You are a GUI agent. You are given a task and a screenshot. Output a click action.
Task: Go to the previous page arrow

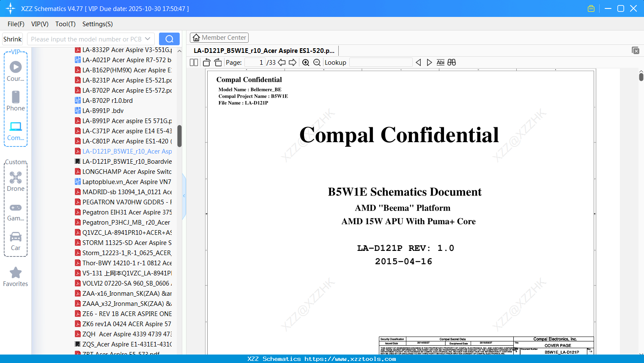(282, 63)
